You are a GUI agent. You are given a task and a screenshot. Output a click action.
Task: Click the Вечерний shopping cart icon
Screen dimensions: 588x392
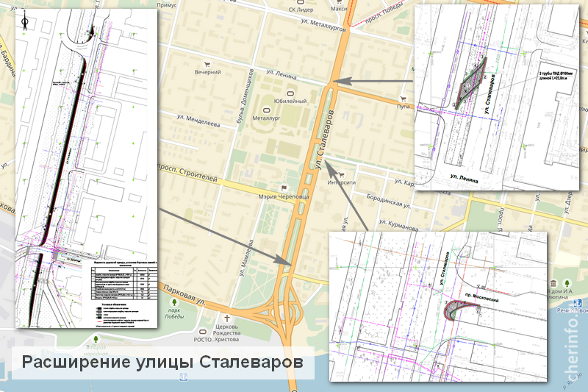pyautogui.click(x=208, y=63)
